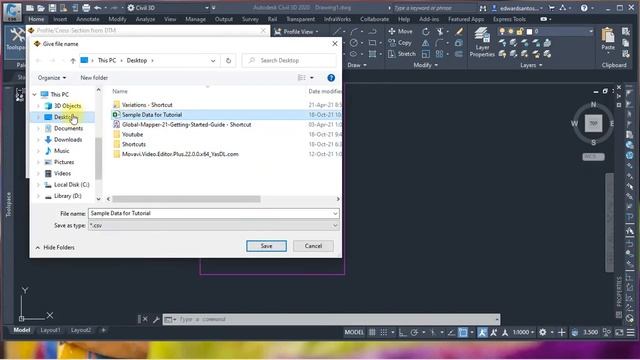640x360 pixels.
Task: Expand the address bar history dropdown
Action: pos(213,60)
